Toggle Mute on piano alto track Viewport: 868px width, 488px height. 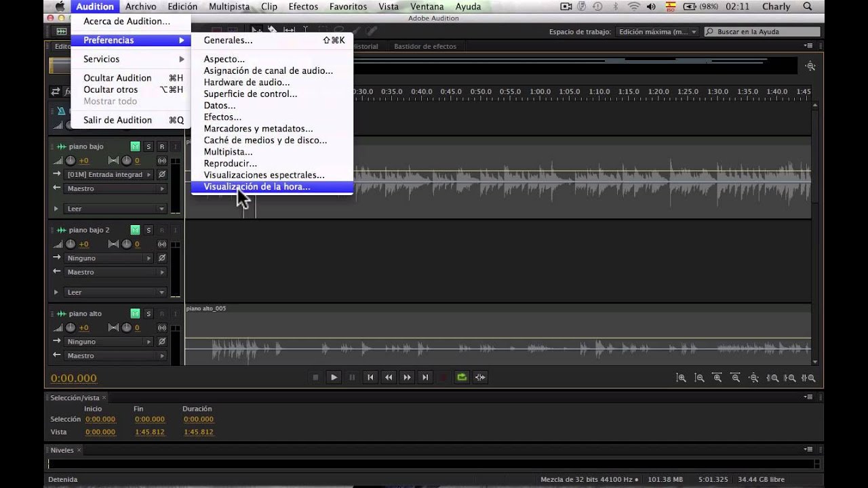(135, 314)
